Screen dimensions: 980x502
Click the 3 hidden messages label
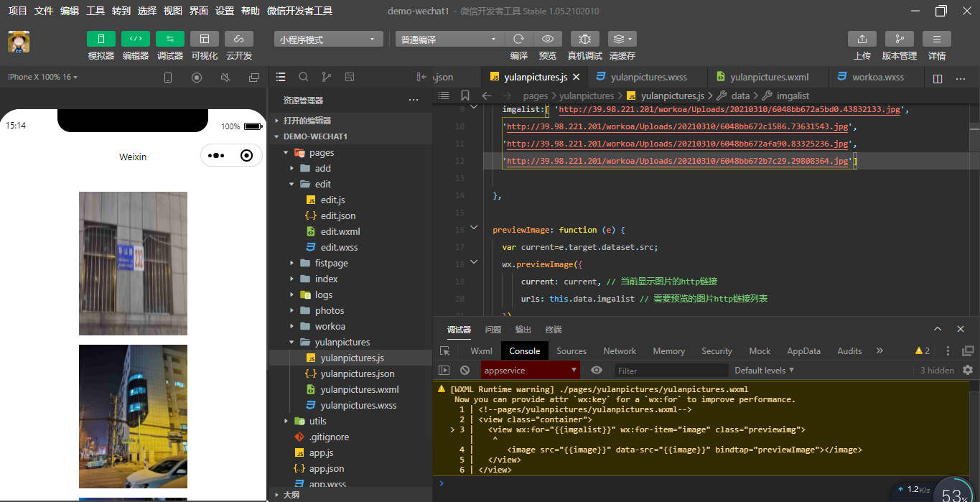coord(937,371)
